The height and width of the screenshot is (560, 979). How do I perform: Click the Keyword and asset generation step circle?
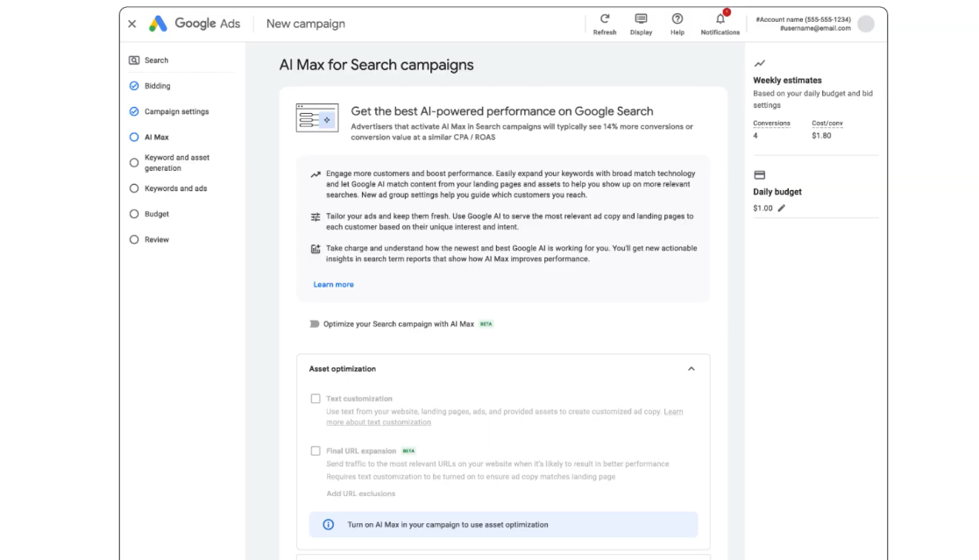click(x=133, y=162)
